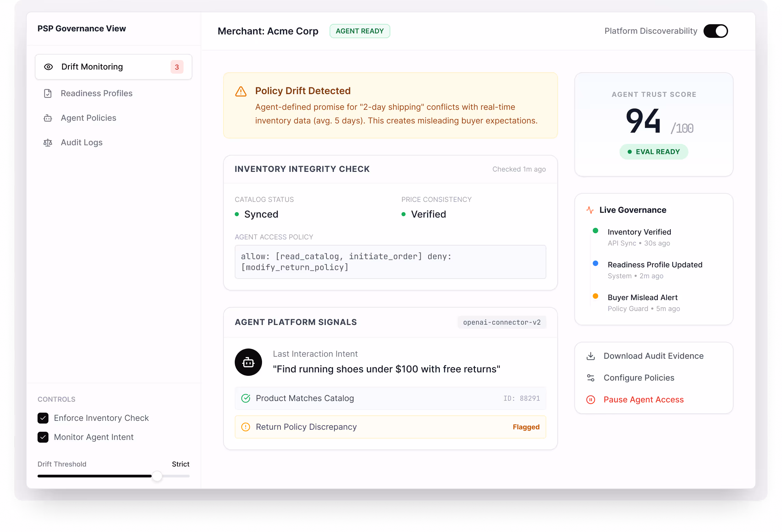Viewport: 782px width, 532px height.
Task: Click the Drift Threshold slider handle
Action: pyautogui.click(x=157, y=476)
